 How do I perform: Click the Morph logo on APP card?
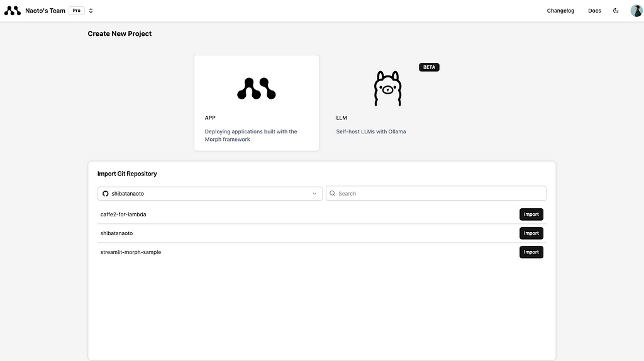click(257, 88)
